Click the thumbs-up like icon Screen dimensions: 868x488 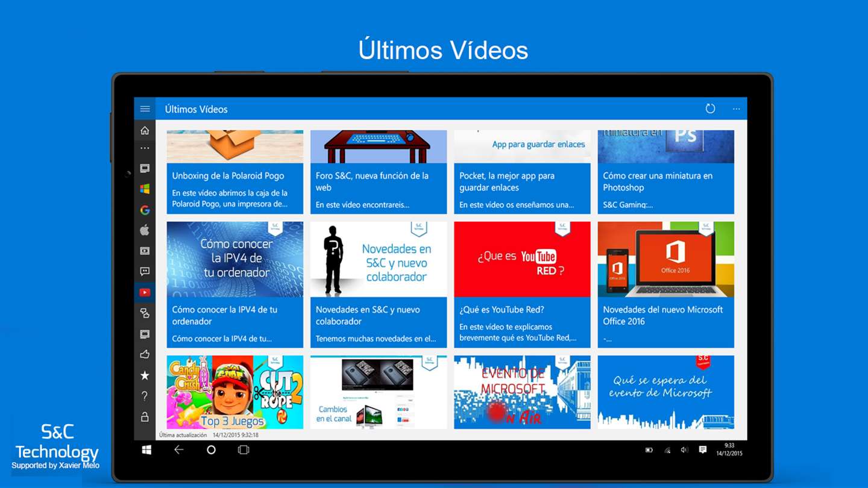[x=145, y=354]
